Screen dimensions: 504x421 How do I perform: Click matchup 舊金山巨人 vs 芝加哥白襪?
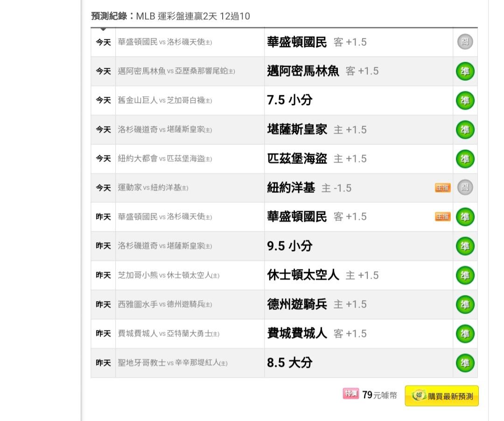click(165, 100)
